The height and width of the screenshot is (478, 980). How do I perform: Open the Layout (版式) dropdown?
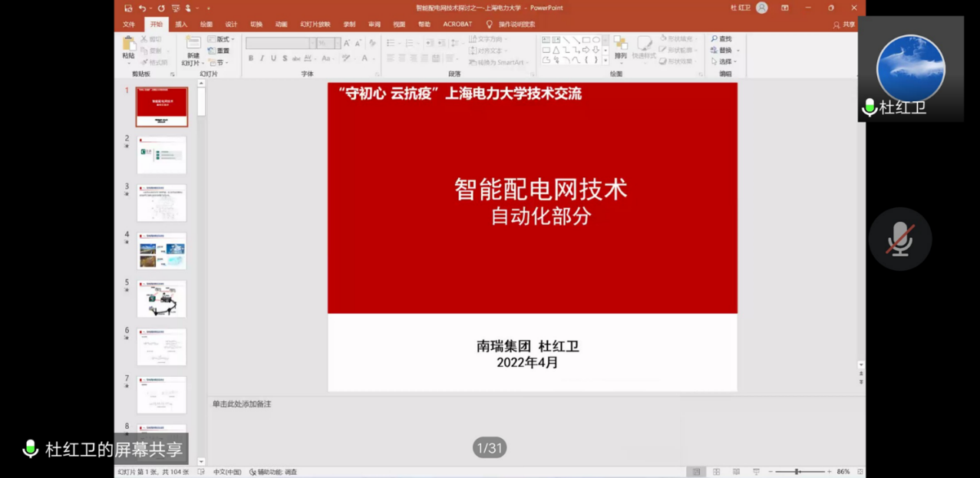[x=221, y=39]
